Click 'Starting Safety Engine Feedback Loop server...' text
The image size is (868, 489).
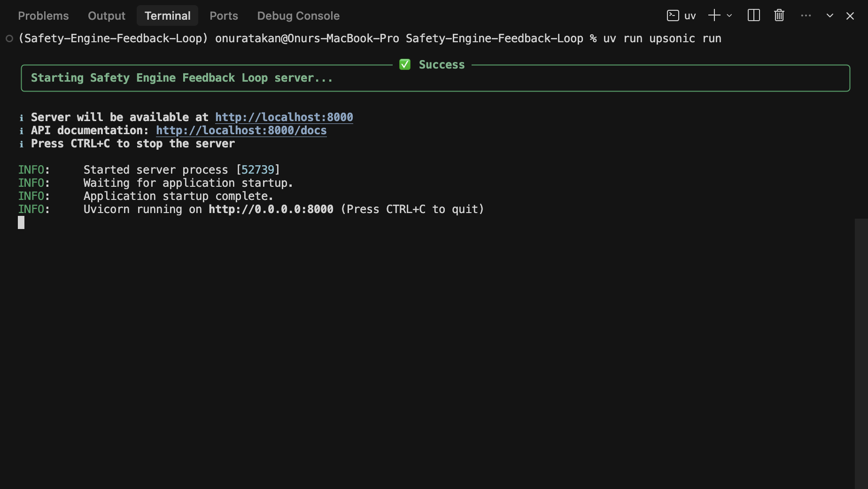(182, 78)
